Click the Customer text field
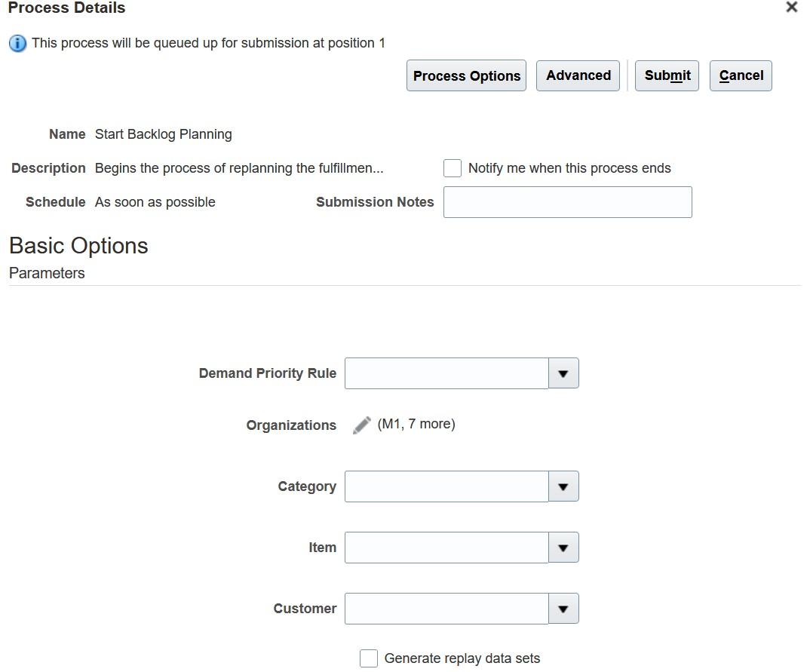The width and height of the screenshot is (810, 672). tap(446, 609)
